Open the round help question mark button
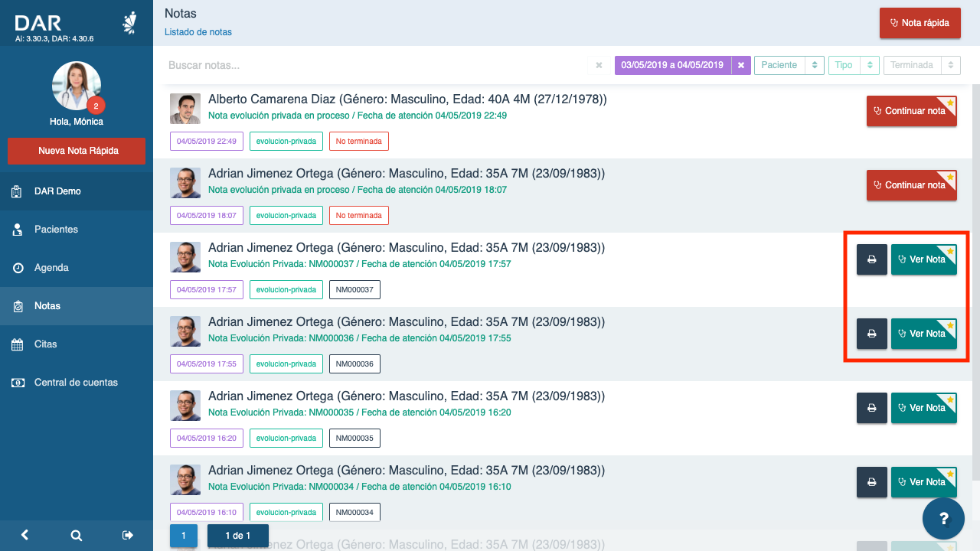This screenshot has height=551, width=980. tap(943, 518)
